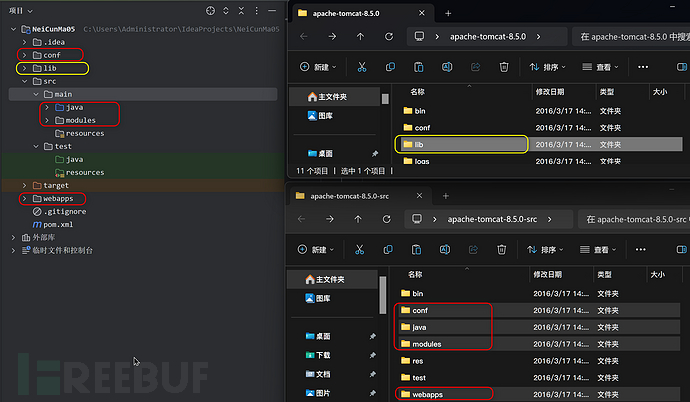Click the 新建 button in apache-tomcat-8.5.0-src window
This screenshot has height=402, width=690.
pyautogui.click(x=313, y=248)
